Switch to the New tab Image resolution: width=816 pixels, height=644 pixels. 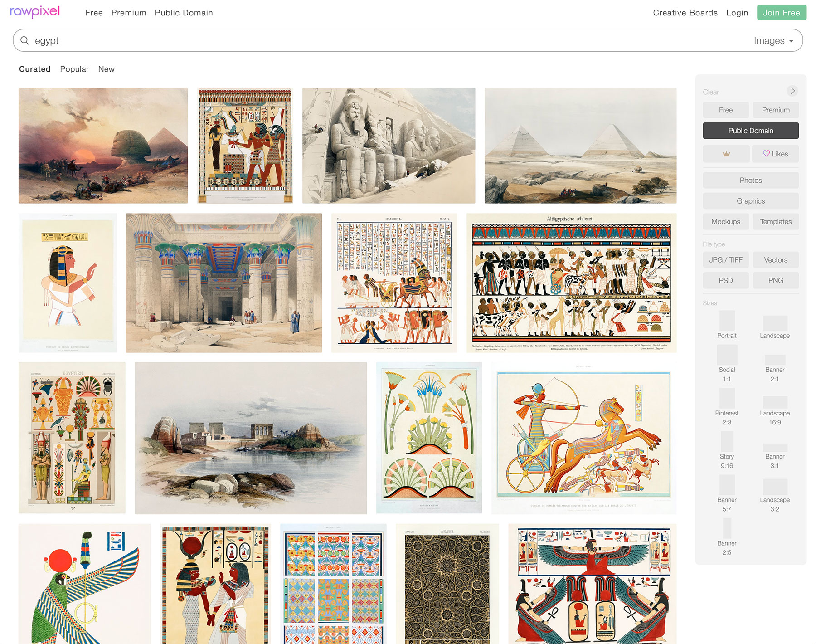(x=106, y=69)
